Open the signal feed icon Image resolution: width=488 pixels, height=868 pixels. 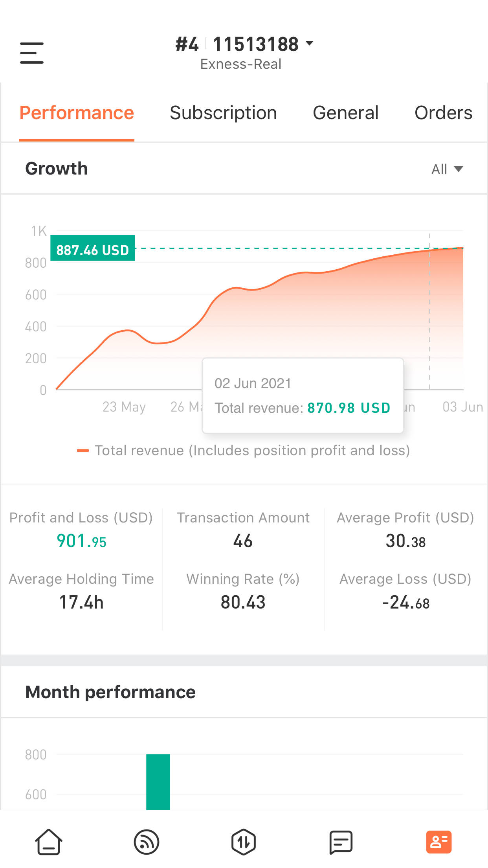point(146,842)
